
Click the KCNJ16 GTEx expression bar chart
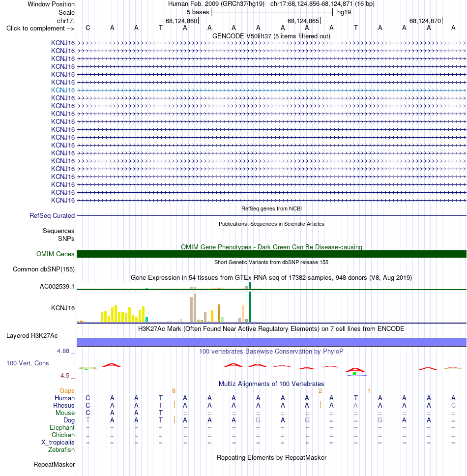[x=169, y=307]
